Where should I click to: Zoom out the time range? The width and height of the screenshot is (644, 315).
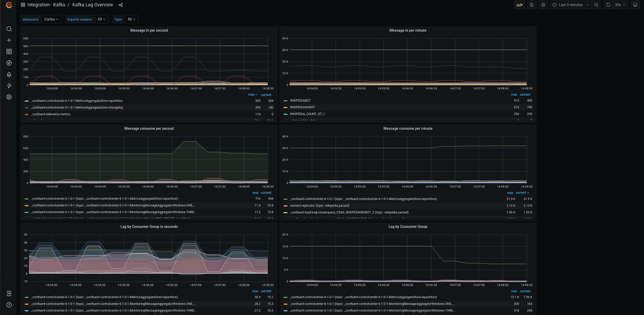point(597,5)
